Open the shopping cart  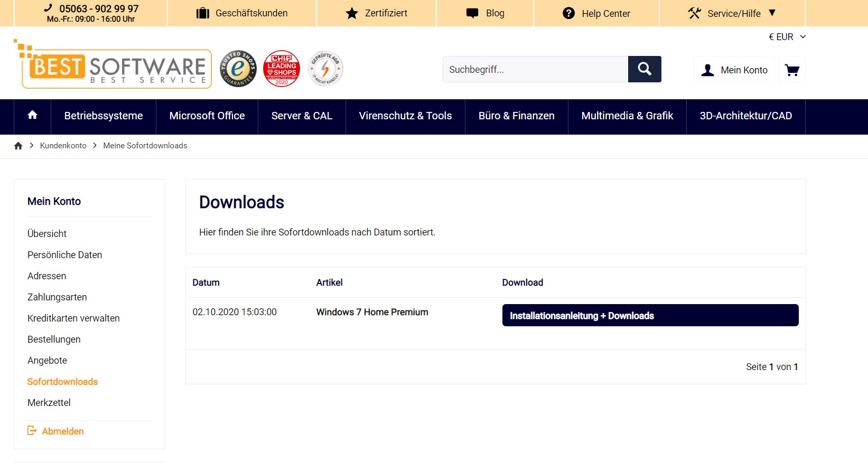(x=792, y=70)
